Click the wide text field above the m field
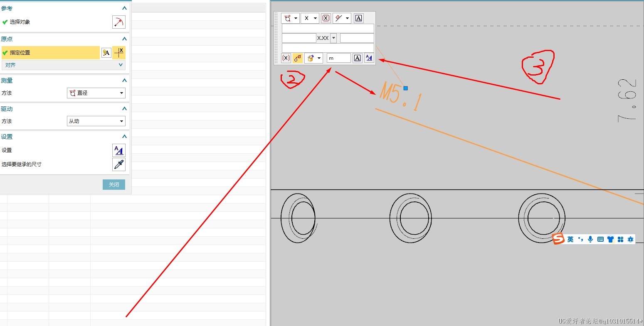This screenshot has height=326, width=644. (328, 48)
